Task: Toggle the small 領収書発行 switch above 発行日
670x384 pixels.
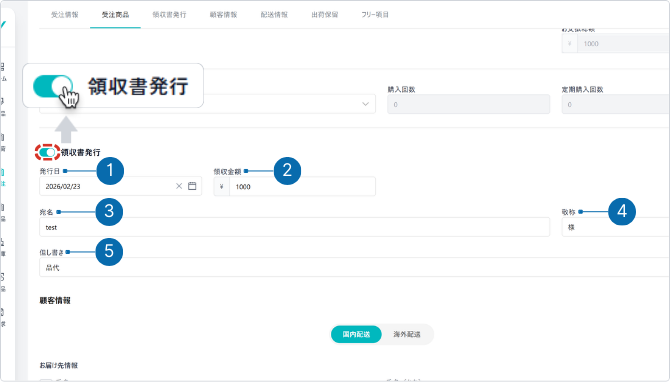Action: (x=47, y=152)
